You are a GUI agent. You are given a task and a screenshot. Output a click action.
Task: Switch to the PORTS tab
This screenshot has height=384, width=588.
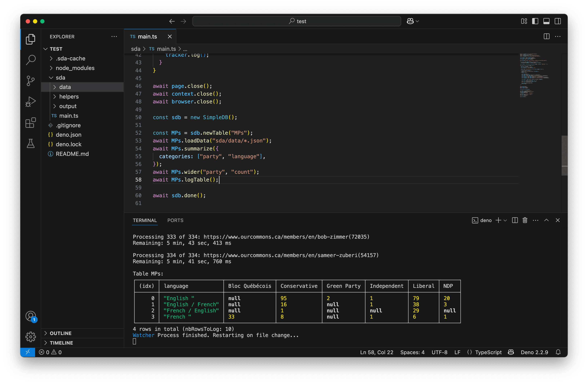coord(175,220)
